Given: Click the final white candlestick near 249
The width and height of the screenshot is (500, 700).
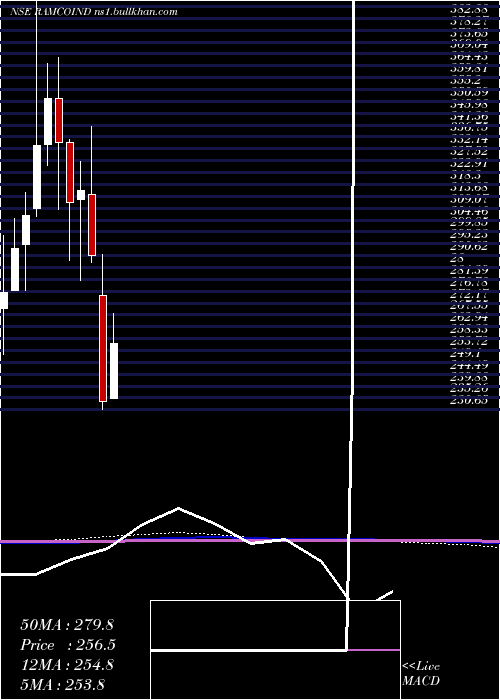Looking at the screenshot, I should (114, 371).
